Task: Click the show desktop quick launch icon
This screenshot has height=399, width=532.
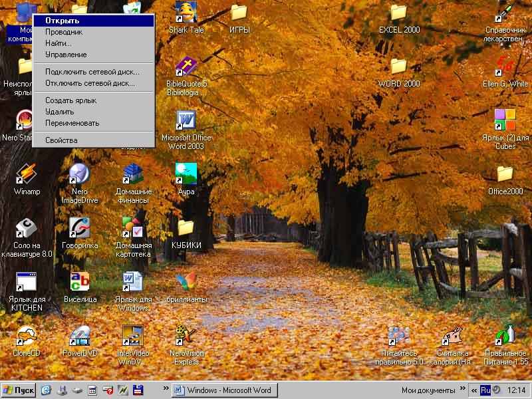Action: tap(92, 390)
